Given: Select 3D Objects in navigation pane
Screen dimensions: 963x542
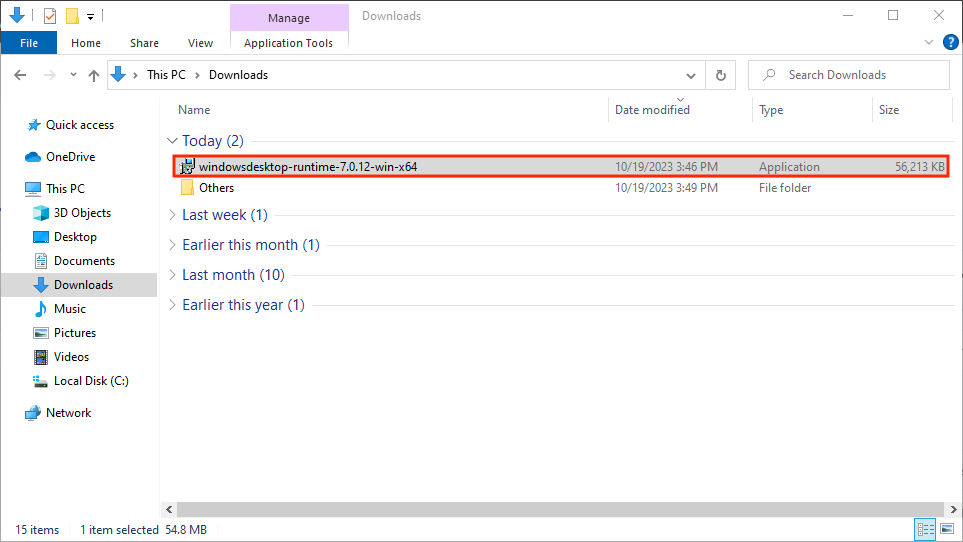Looking at the screenshot, I should tap(82, 213).
